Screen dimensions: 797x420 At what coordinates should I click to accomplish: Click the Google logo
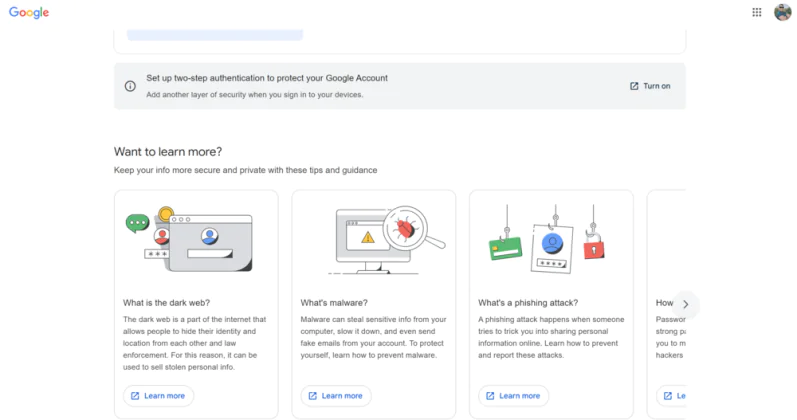(29, 13)
